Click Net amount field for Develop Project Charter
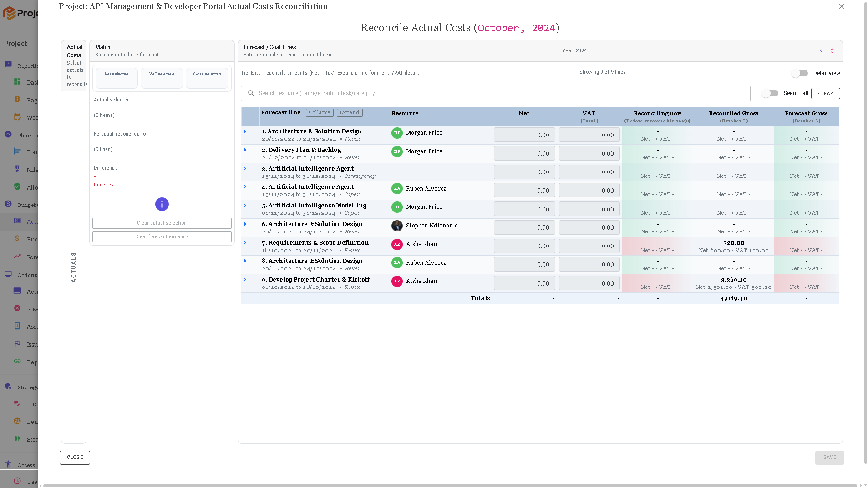868x488 pixels. pyautogui.click(x=524, y=283)
